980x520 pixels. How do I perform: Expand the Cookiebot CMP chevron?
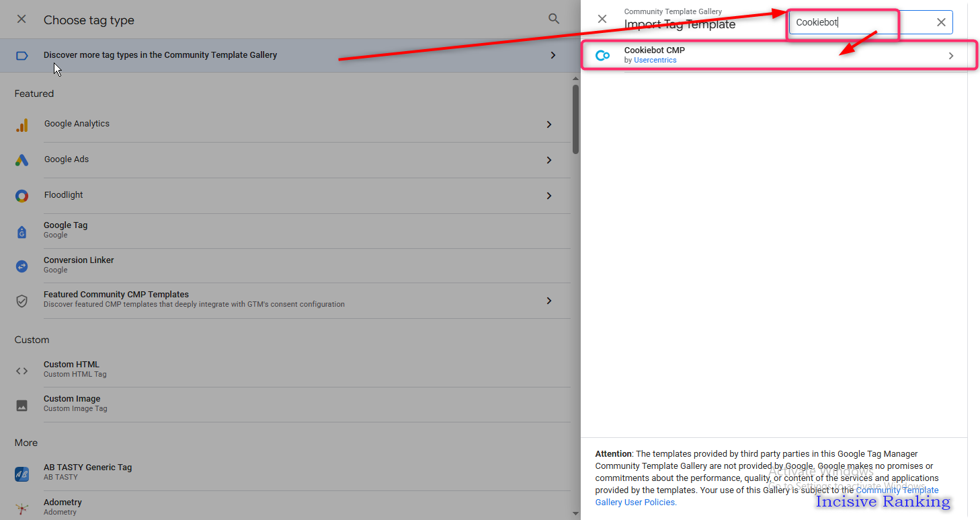point(951,56)
